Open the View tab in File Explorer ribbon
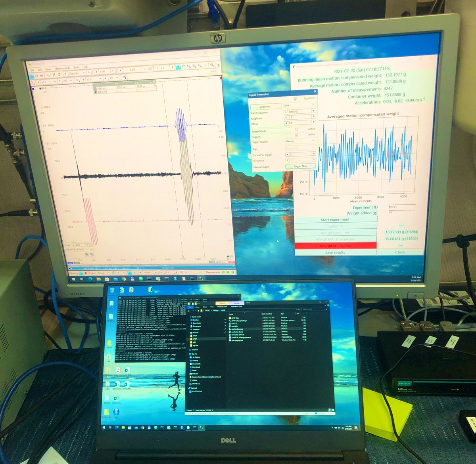The height and width of the screenshot is (464, 476). [212, 307]
